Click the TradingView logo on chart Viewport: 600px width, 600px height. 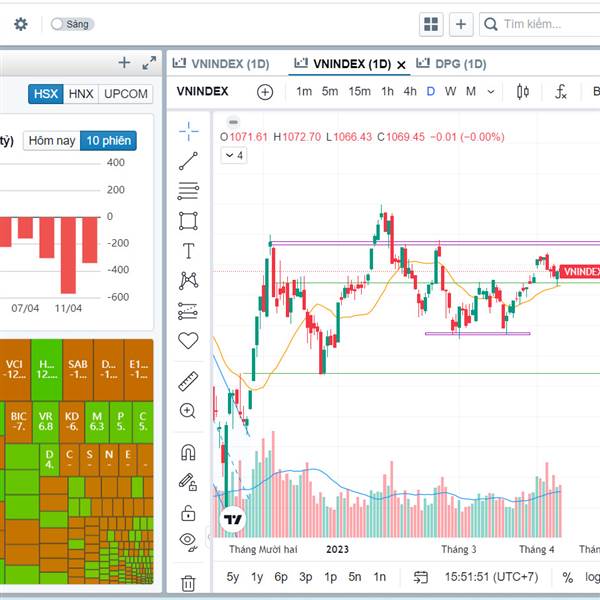232,519
